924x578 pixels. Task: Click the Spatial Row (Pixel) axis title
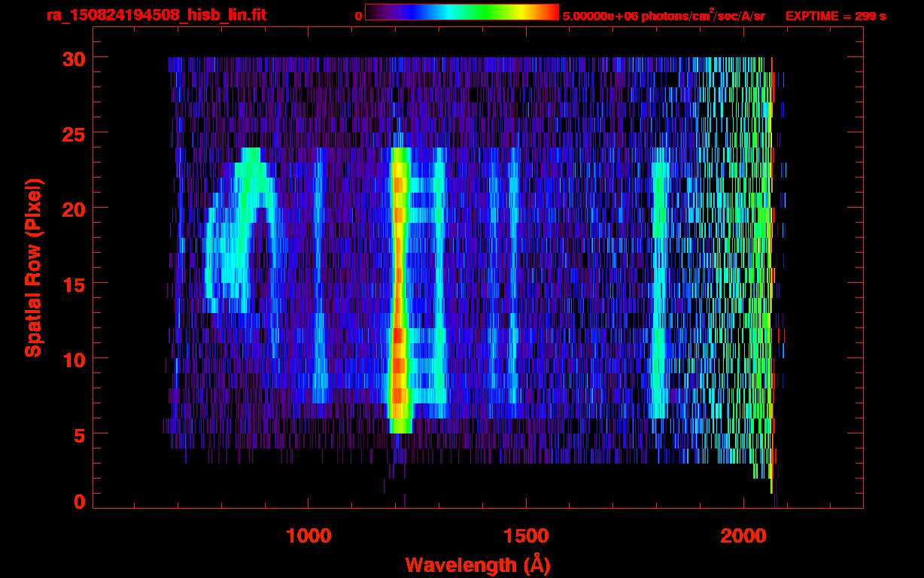pyautogui.click(x=32, y=267)
